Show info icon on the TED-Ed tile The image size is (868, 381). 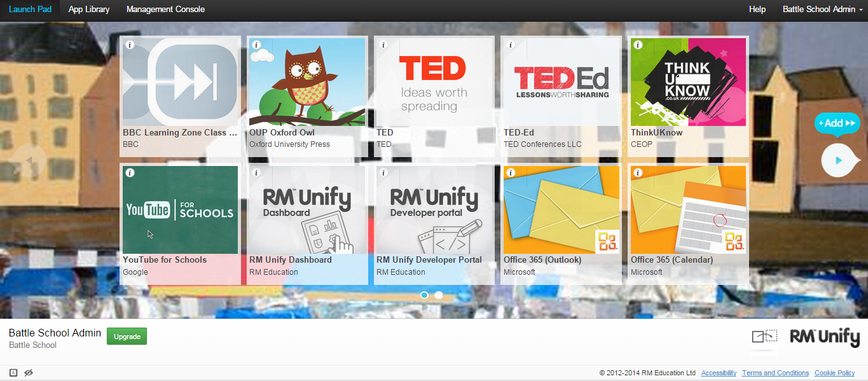click(511, 45)
